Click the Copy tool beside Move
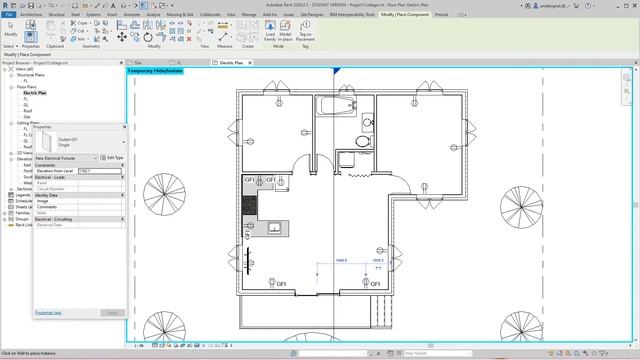Image resolution: width=640 pixels, height=360 pixels. coord(135,38)
